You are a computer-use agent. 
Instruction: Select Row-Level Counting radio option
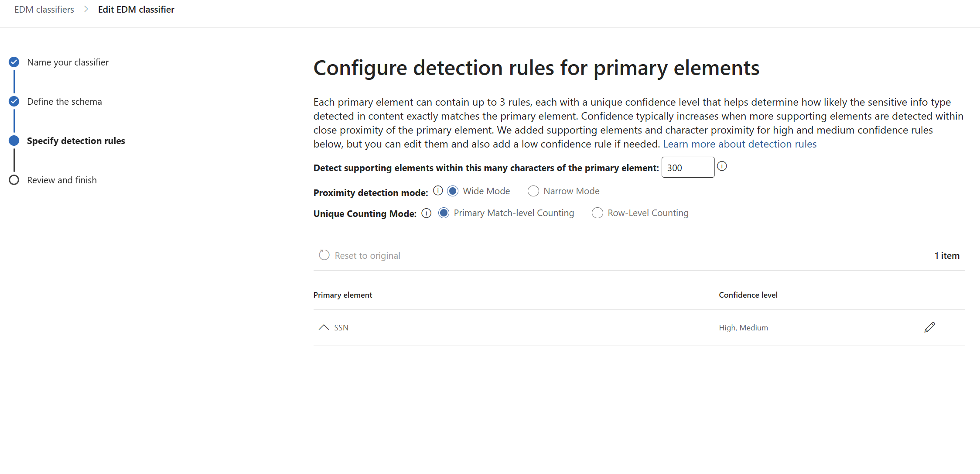pyautogui.click(x=597, y=213)
